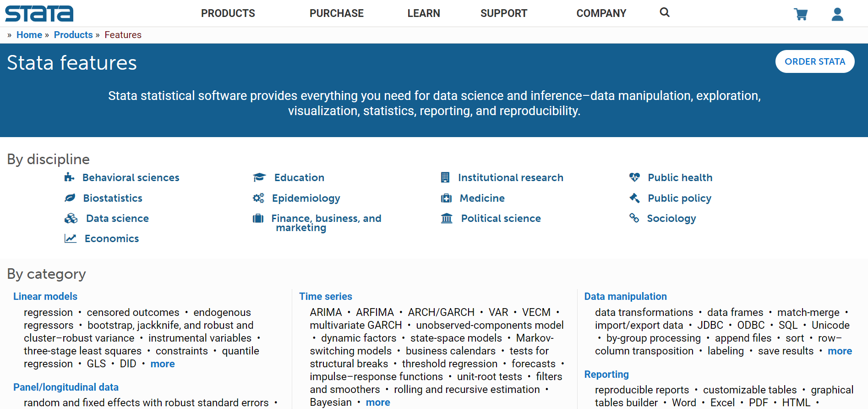Image resolution: width=868 pixels, height=409 pixels.
Task: Open the LEARN menu
Action: tap(424, 13)
